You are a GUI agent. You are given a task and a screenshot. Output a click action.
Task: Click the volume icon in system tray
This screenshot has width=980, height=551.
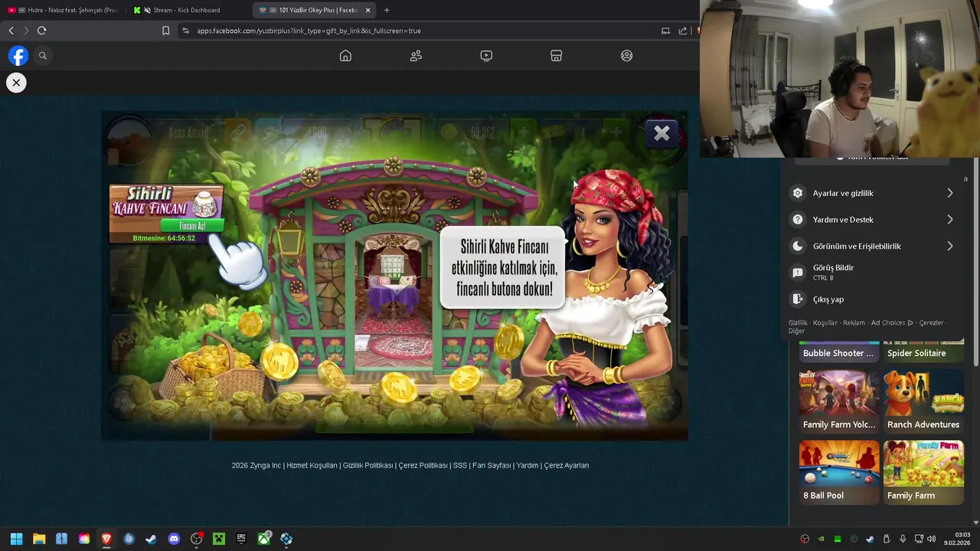tap(931, 539)
